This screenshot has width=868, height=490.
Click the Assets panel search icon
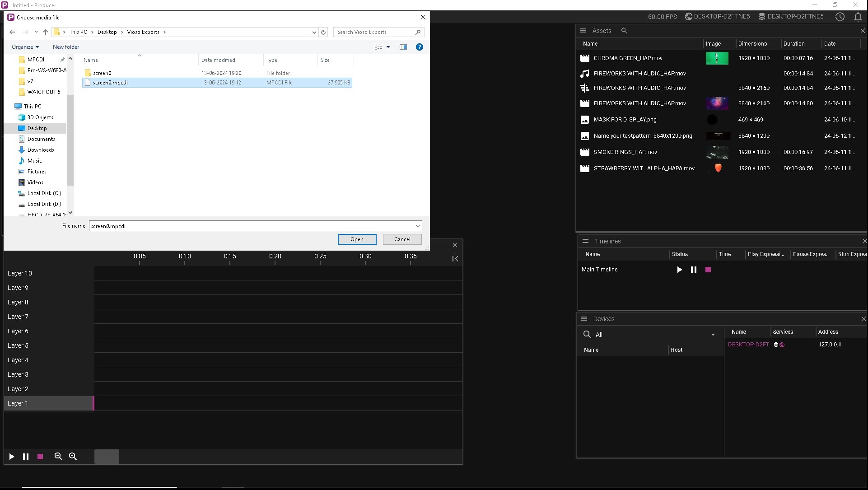tap(624, 31)
